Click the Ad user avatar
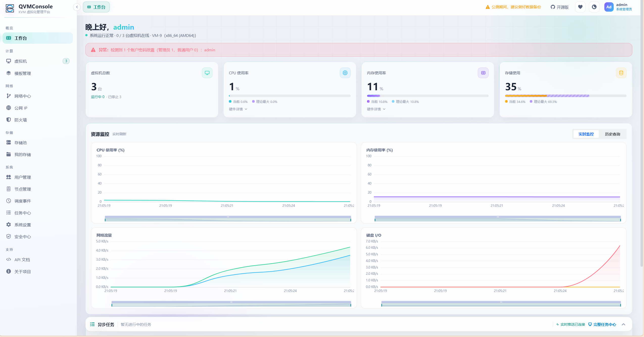Image resolution: width=644 pixels, height=337 pixels. (x=609, y=7)
